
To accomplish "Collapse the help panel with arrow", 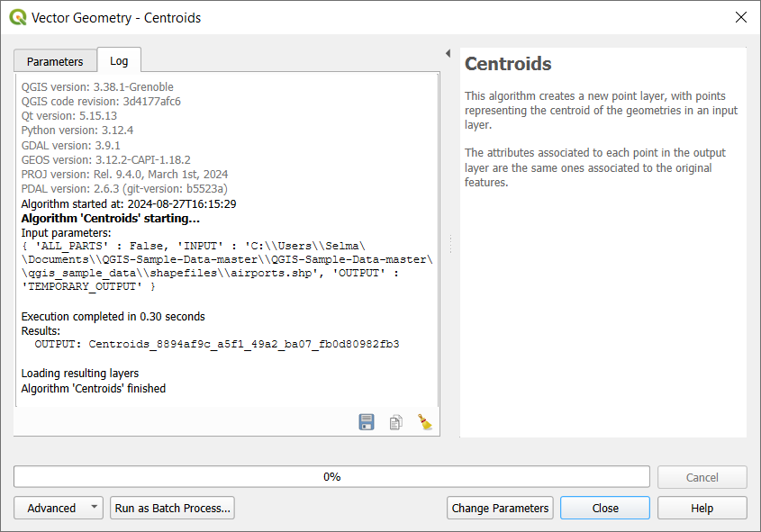I will (448, 54).
